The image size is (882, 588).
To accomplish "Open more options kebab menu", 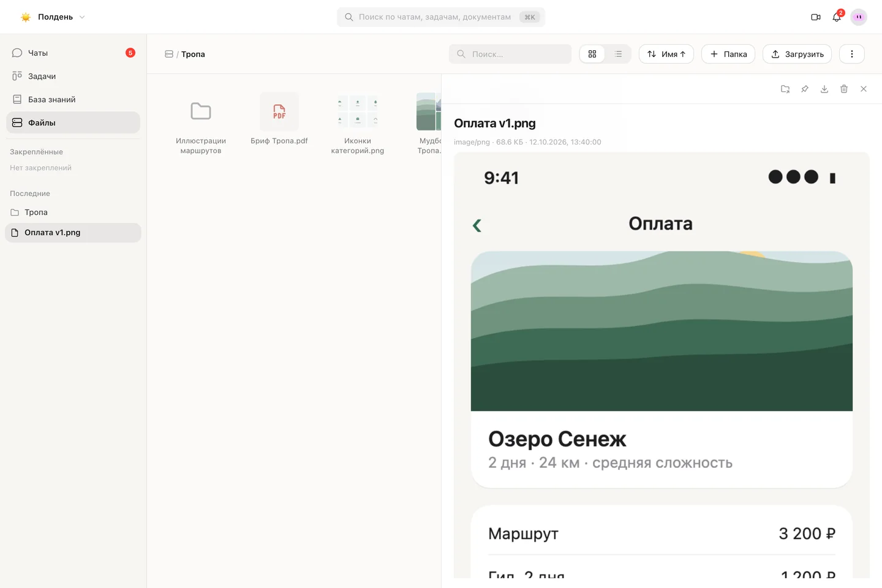I will (x=852, y=54).
